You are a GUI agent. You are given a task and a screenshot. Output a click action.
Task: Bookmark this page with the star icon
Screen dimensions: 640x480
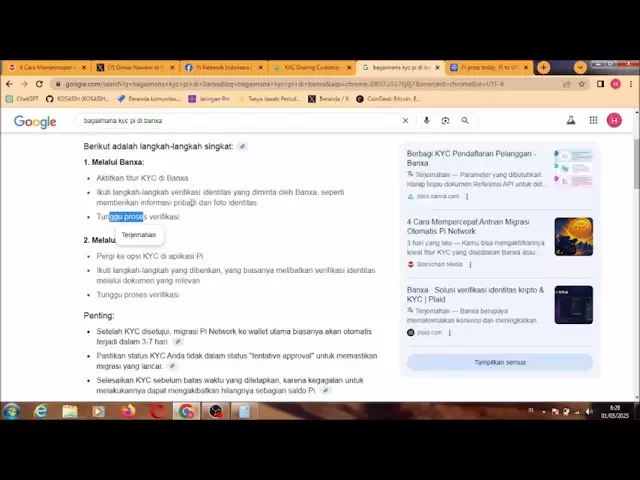(x=582, y=84)
